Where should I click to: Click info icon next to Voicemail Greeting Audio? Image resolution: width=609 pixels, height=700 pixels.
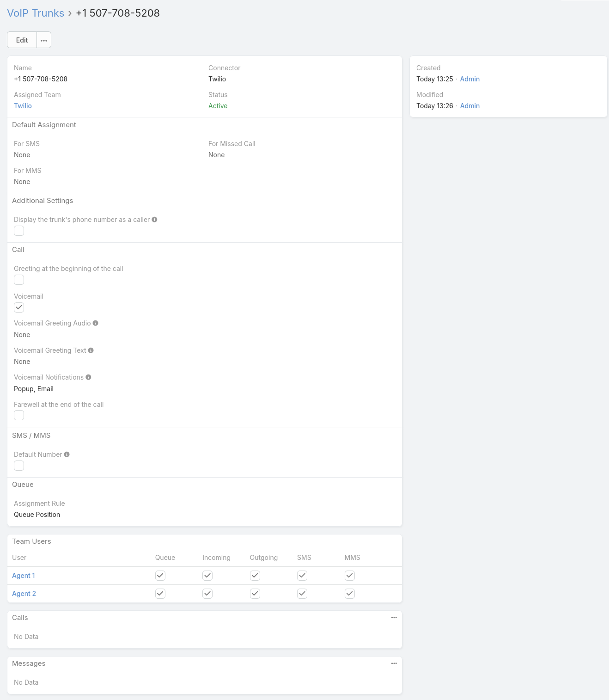click(96, 323)
